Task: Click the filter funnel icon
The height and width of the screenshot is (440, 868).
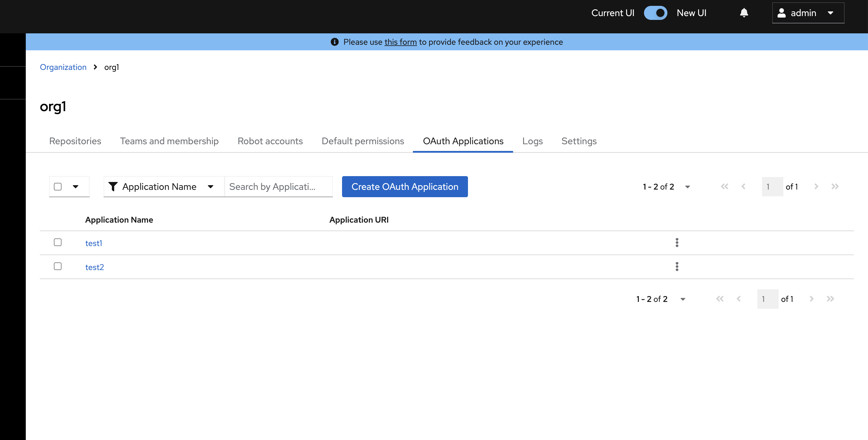Action: tap(113, 187)
